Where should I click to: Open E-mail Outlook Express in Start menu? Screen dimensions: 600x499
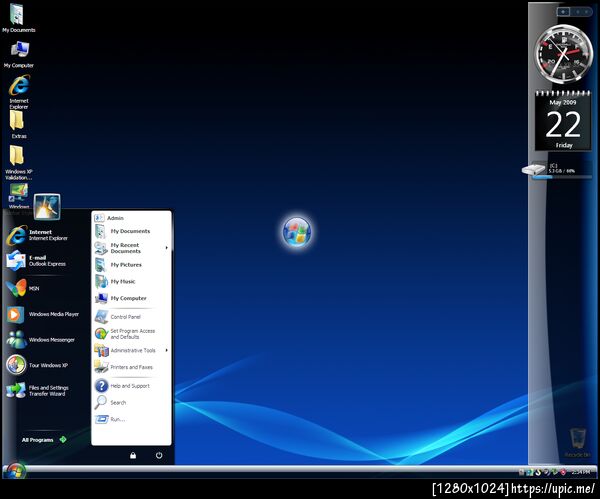[37, 261]
